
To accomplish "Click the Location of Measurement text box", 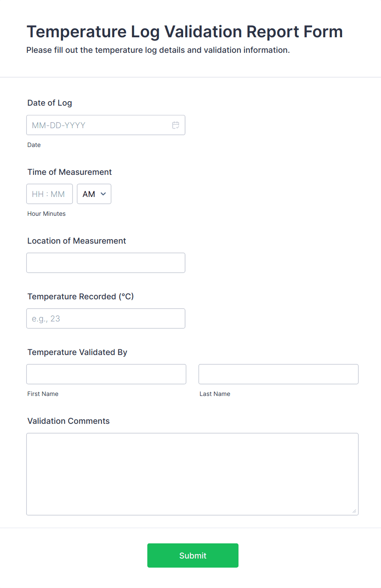I will [x=106, y=263].
